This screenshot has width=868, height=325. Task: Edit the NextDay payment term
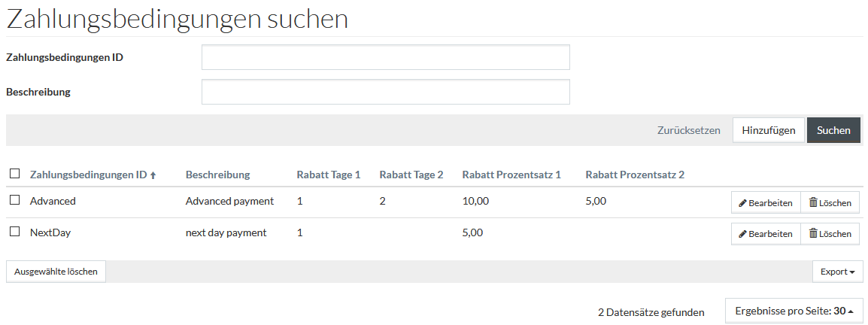pos(766,234)
